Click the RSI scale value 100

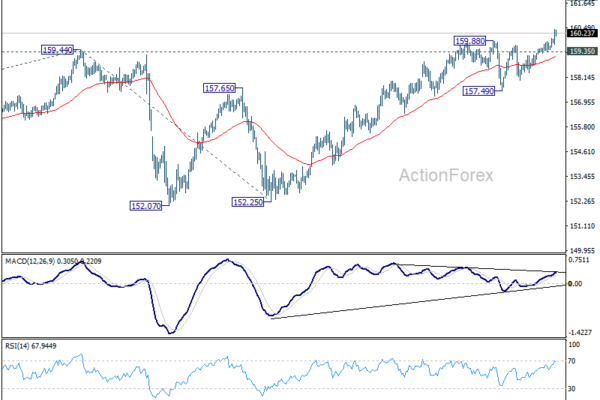pyautogui.click(x=575, y=345)
